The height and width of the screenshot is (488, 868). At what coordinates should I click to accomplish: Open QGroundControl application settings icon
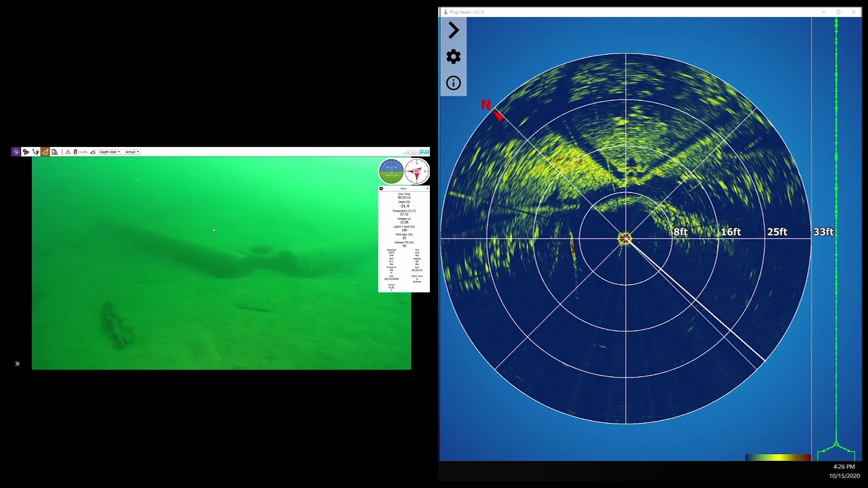pos(16,152)
